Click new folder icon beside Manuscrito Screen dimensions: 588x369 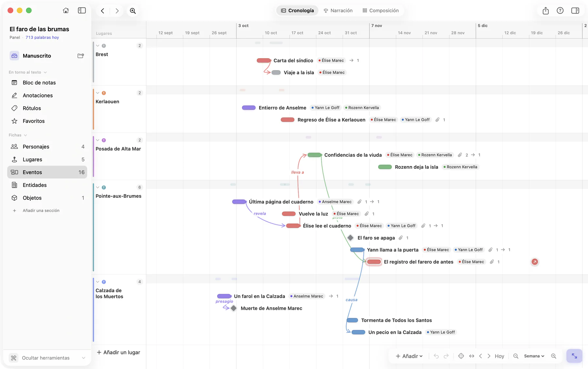pyautogui.click(x=80, y=56)
